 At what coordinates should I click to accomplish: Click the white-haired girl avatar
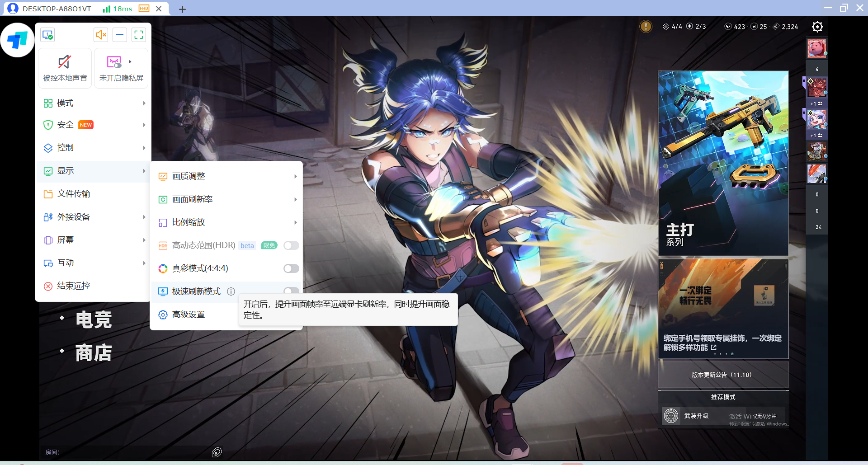point(817,119)
